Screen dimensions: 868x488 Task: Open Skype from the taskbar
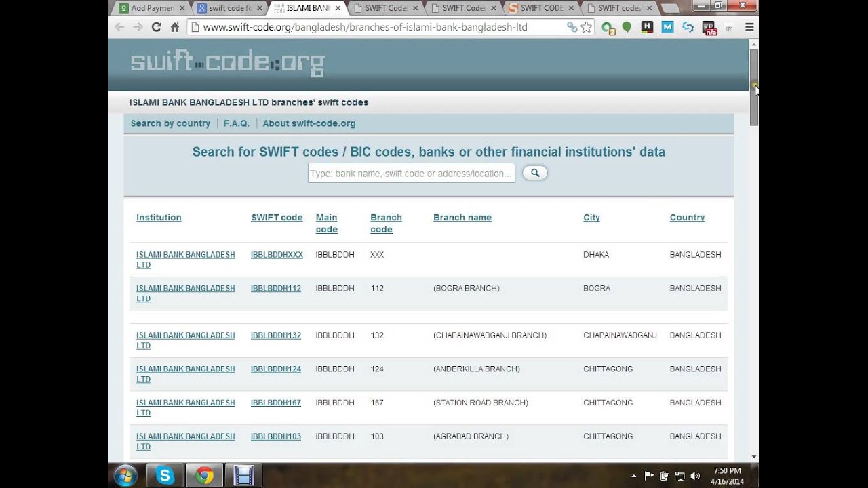[x=165, y=475]
